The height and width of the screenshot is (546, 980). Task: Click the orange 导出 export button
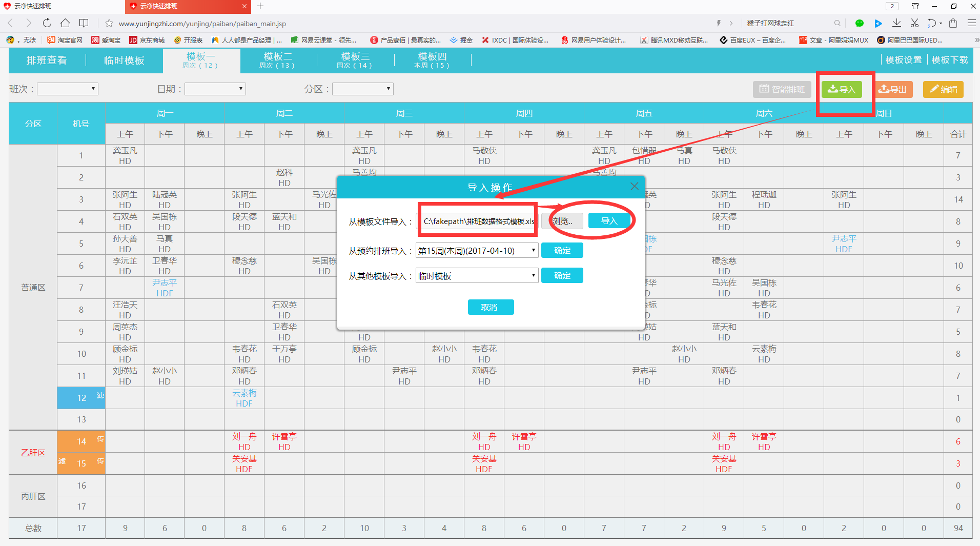(x=893, y=89)
